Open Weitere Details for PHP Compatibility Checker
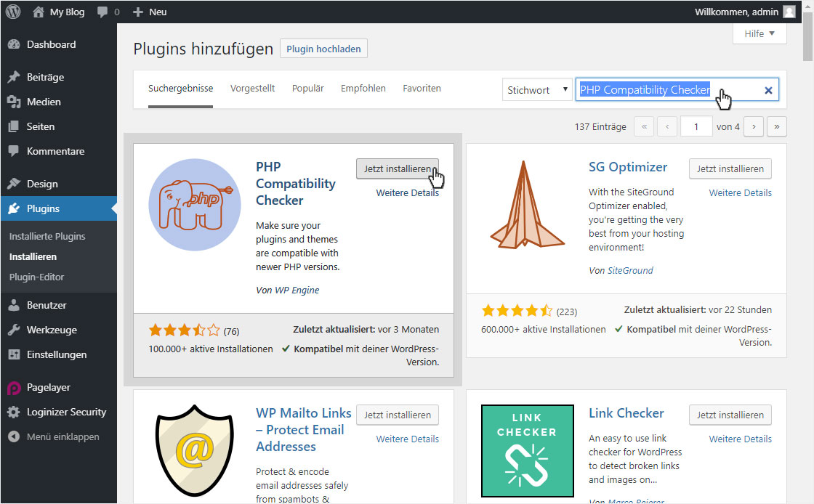The height and width of the screenshot is (504, 814). [x=408, y=193]
